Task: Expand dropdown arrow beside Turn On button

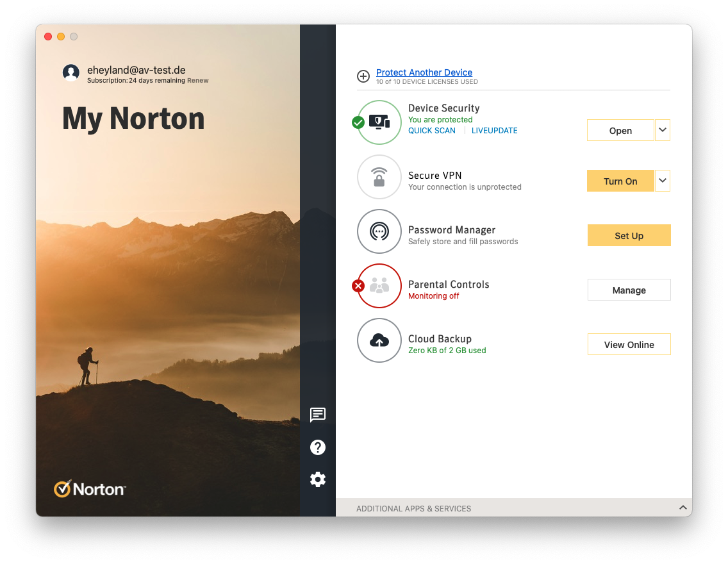Action: pyautogui.click(x=663, y=181)
